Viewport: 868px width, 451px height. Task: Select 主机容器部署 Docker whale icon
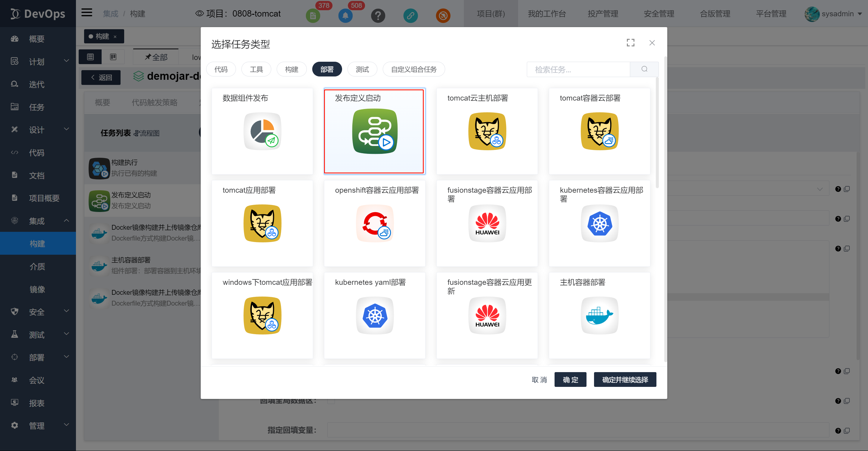(599, 315)
